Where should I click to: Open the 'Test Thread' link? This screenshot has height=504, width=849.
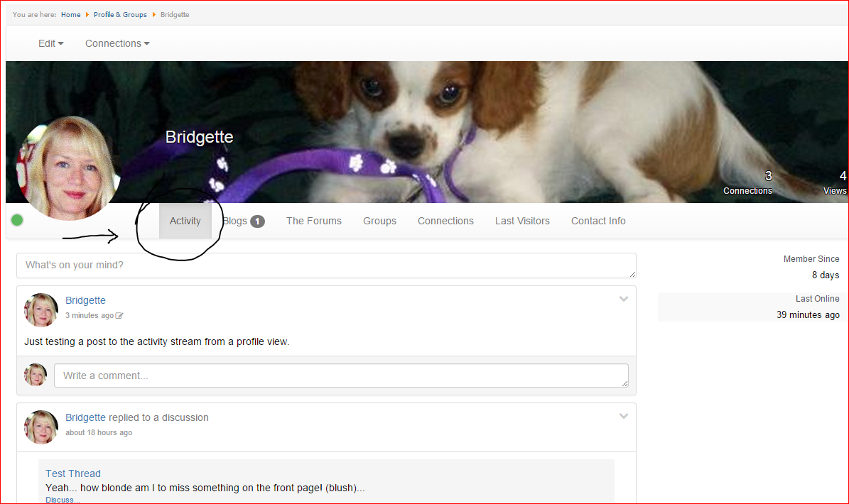73,473
